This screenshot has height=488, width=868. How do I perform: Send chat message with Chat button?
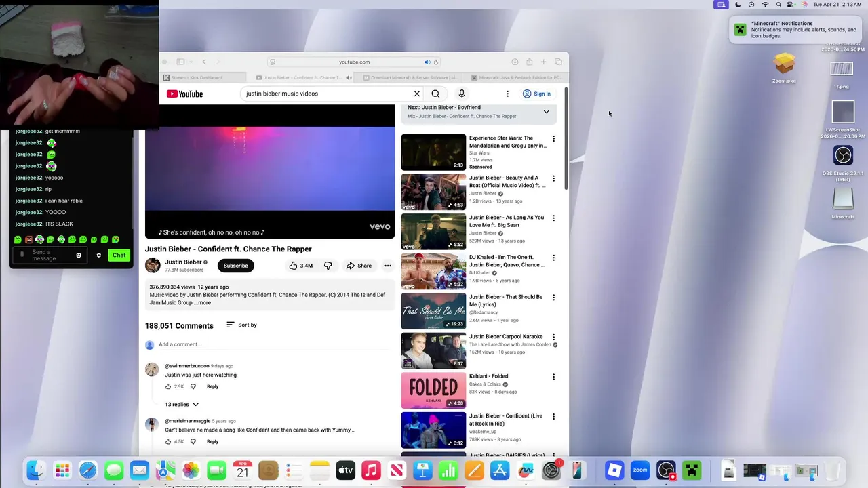pyautogui.click(x=119, y=255)
